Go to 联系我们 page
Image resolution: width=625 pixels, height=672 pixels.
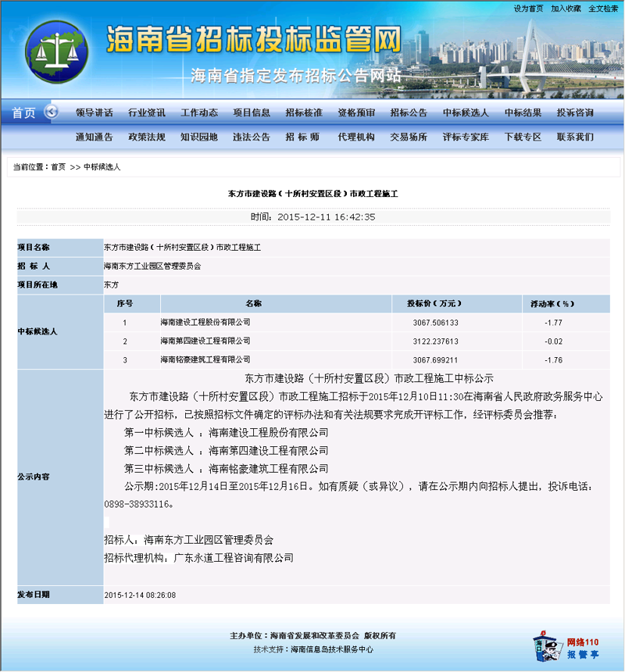coord(575,138)
